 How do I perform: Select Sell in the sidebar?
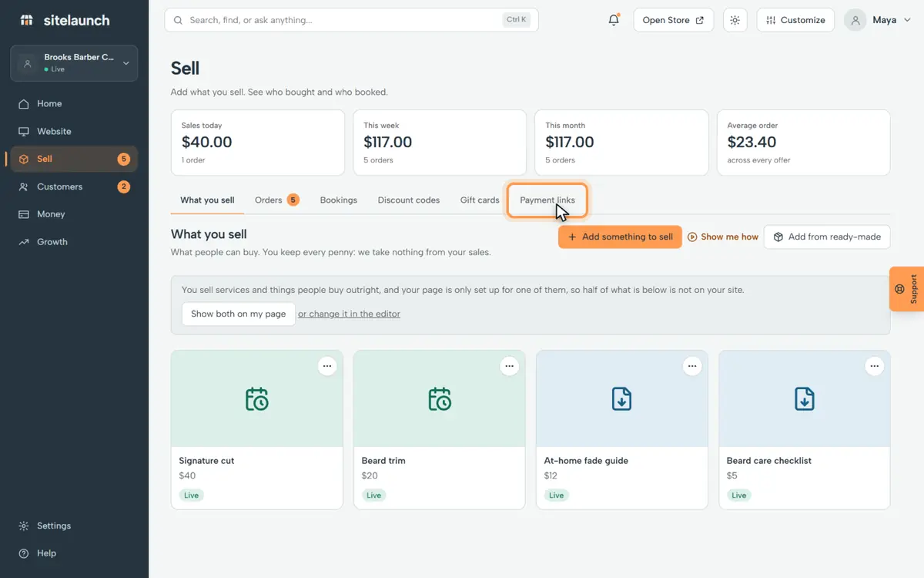(x=74, y=159)
